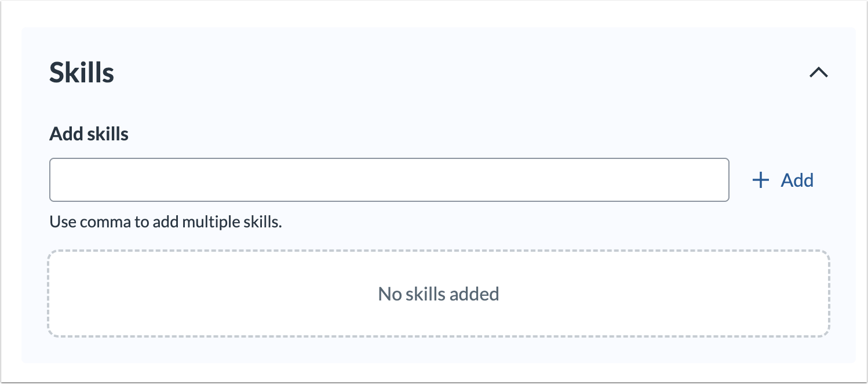868x384 pixels.
Task: Select the blue Add label
Action: [797, 180]
